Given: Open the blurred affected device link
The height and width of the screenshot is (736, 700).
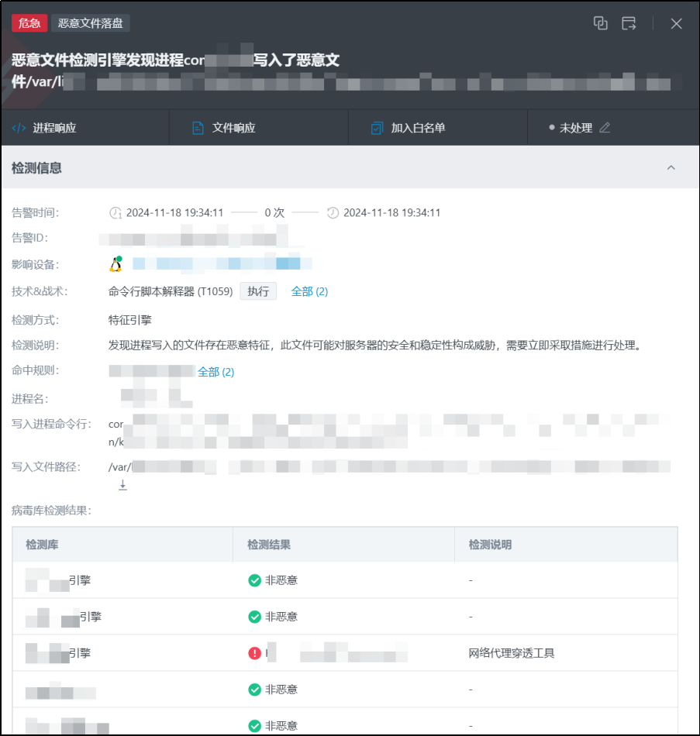Looking at the screenshot, I should tap(222, 263).
